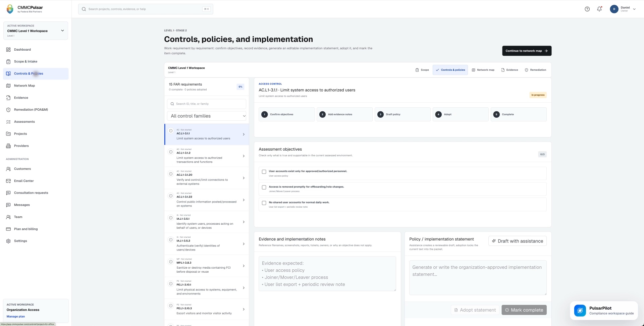Viewport: 644px width, 326px height.
Task: Expand the active workspace selector
Action: [x=36, y=31]
